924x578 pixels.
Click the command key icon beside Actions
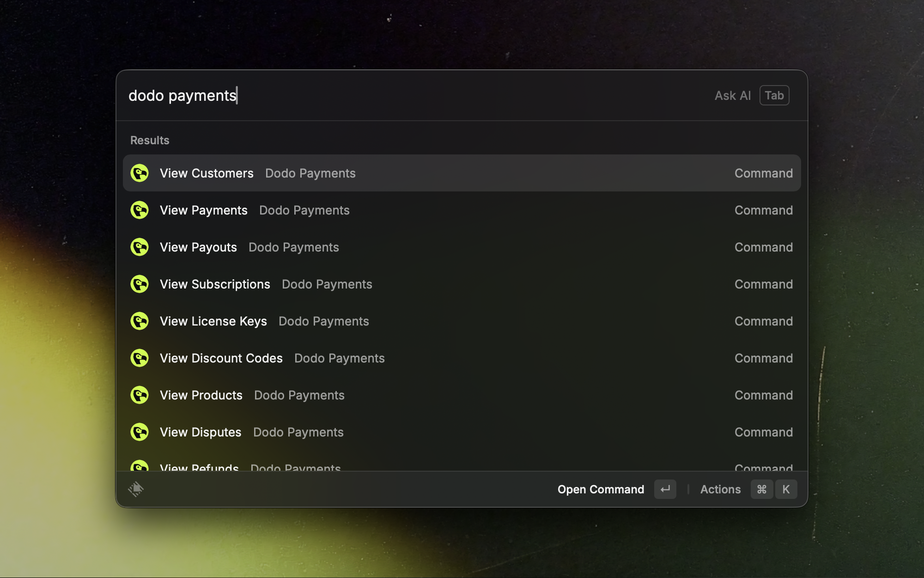click(x=762, y=489)
